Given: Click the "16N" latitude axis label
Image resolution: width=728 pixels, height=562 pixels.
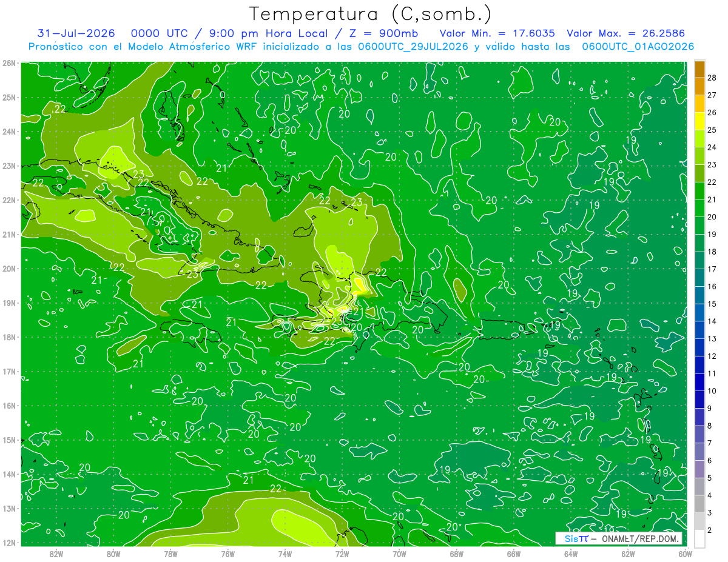Looking at the screenshot, I should [x=9, y=406].
